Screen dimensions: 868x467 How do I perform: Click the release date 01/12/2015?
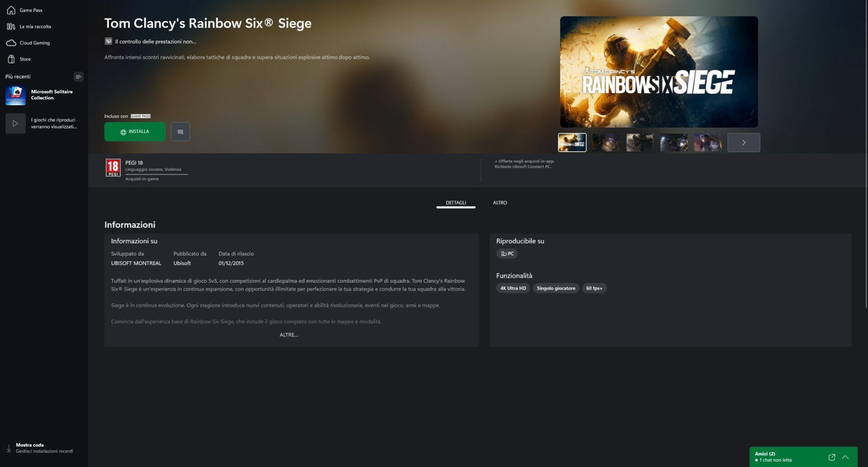(231, 263)
